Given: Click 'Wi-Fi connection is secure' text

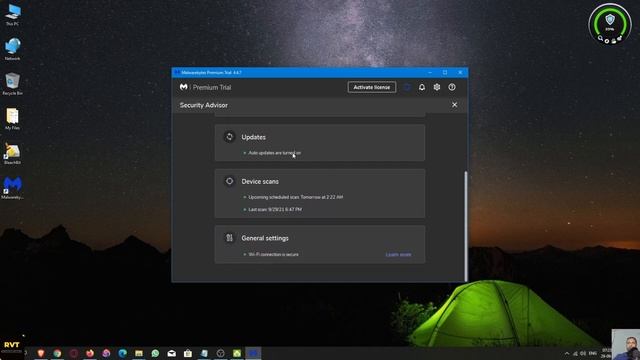Looking at the screenshot, I should coord(273,254).
